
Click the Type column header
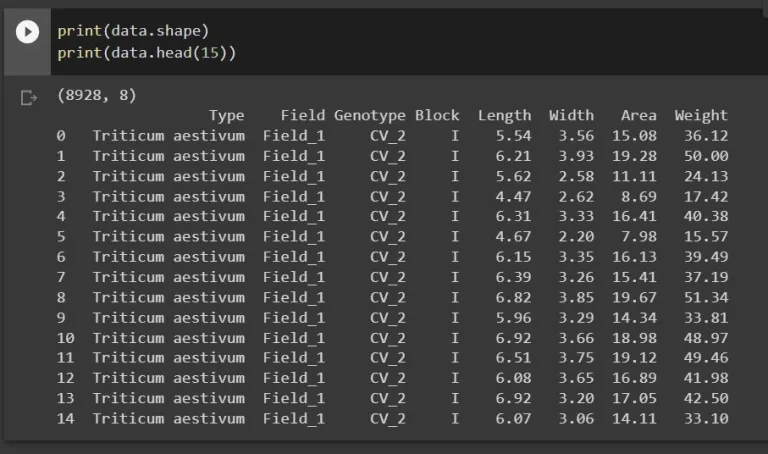(x=227, y=116)
